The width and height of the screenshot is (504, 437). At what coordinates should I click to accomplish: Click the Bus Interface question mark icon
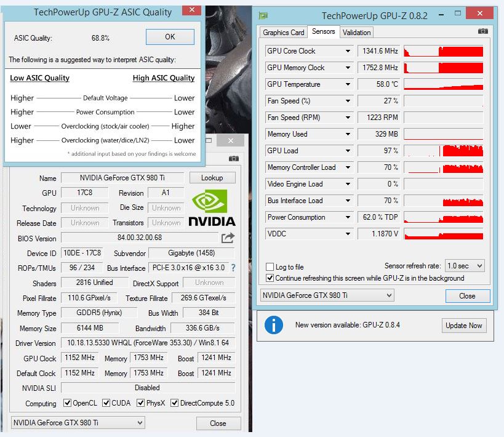coord(233,268)
